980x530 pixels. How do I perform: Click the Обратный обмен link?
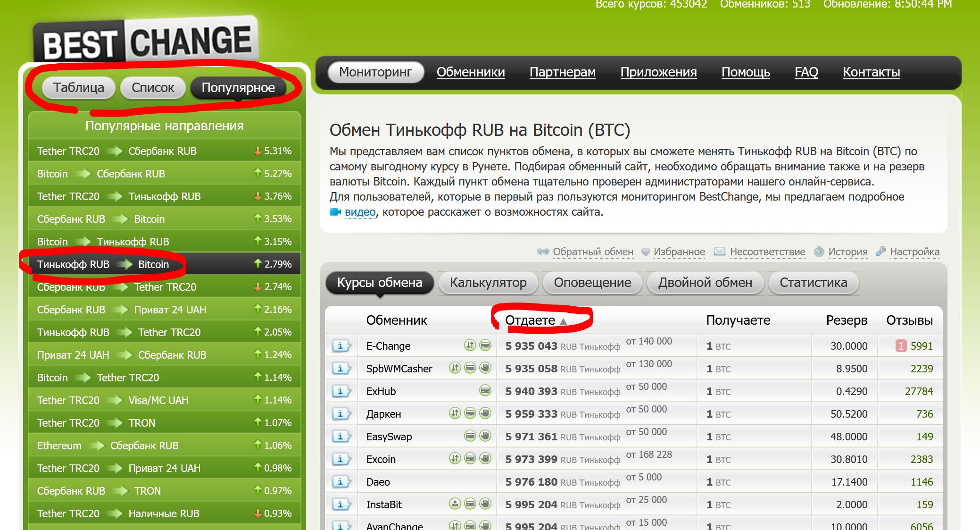pos(593,252)
